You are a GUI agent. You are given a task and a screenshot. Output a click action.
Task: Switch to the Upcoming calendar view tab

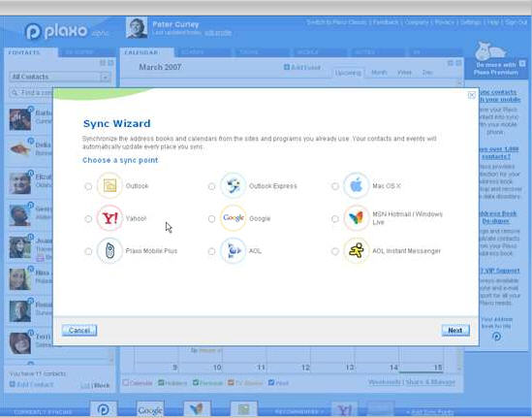(348, 73)
